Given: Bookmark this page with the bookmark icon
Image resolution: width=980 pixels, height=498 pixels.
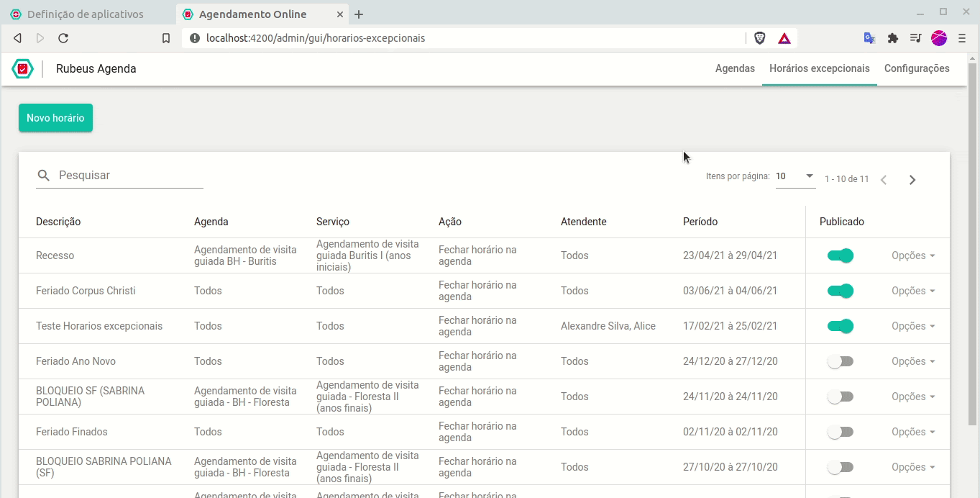Looking at the screenshot, I should click(166, 38).
